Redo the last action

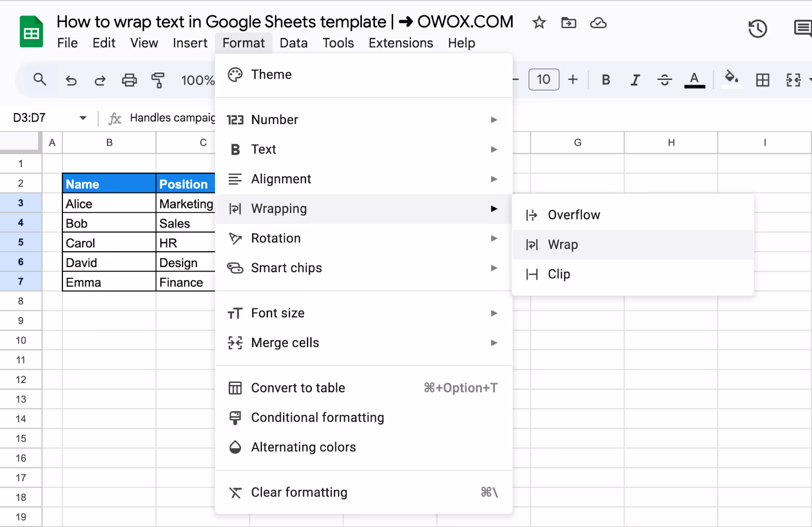pos(100,80)
